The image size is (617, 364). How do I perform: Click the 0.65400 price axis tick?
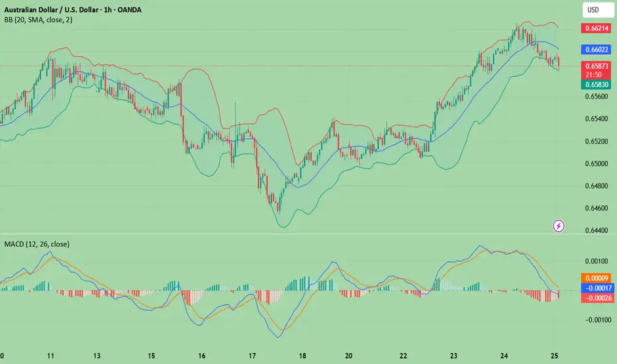(596, 119)
